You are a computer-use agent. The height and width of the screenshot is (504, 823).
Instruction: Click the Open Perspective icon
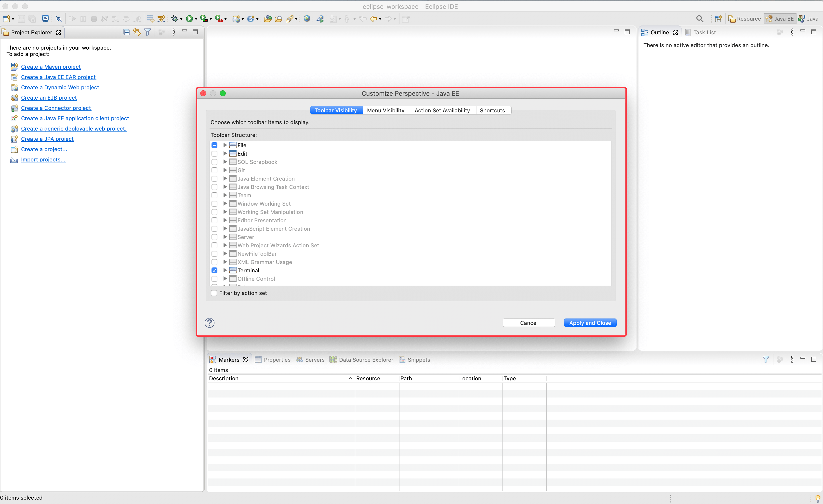coord(718,19)
